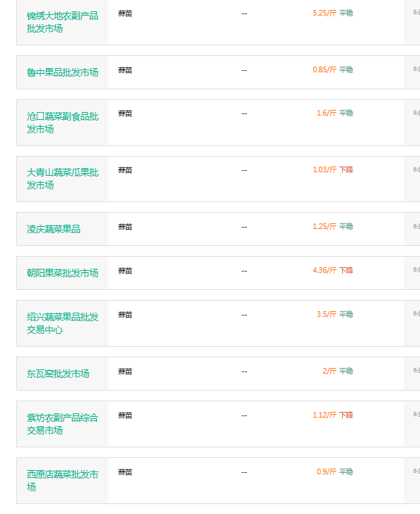The width and height of the screenshot is (420, 514).
Task: Click the 1.12/斤 price entry
Action: (324, 415)
